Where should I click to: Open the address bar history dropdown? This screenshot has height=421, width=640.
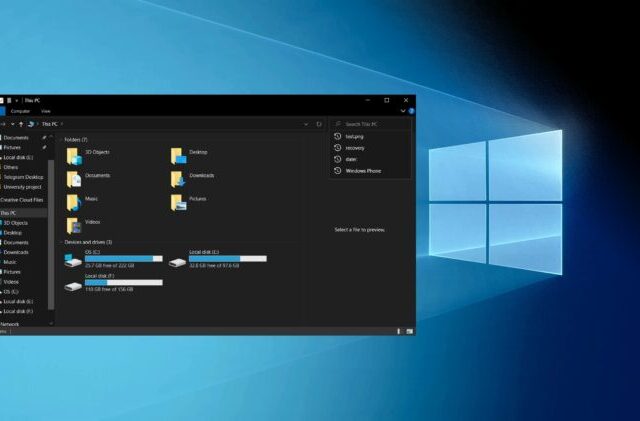tap(306, 124)
